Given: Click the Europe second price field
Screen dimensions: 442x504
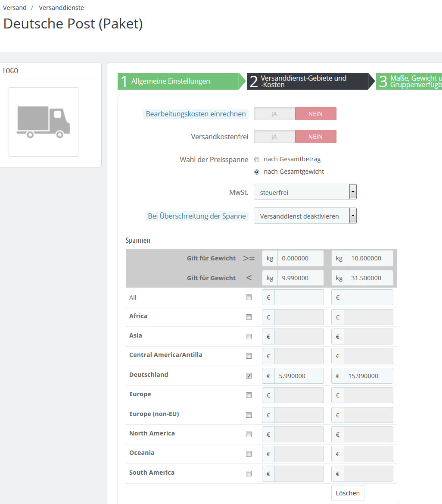Looking at the screenshot, I should (x=368, y=395).
